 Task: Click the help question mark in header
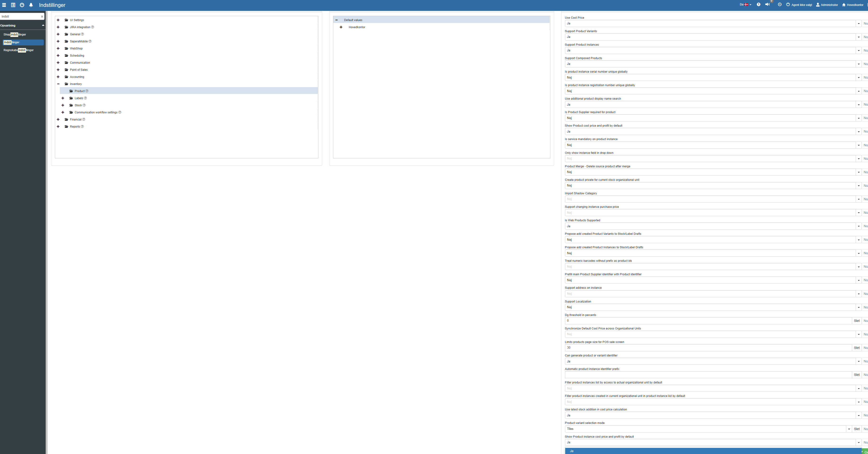point(758,5)
